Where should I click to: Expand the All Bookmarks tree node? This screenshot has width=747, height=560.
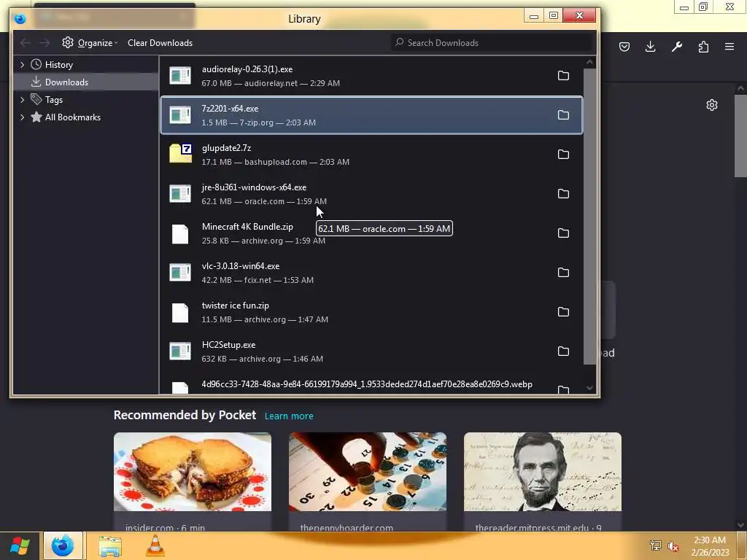pyautogui.click(x=22, y=117)
